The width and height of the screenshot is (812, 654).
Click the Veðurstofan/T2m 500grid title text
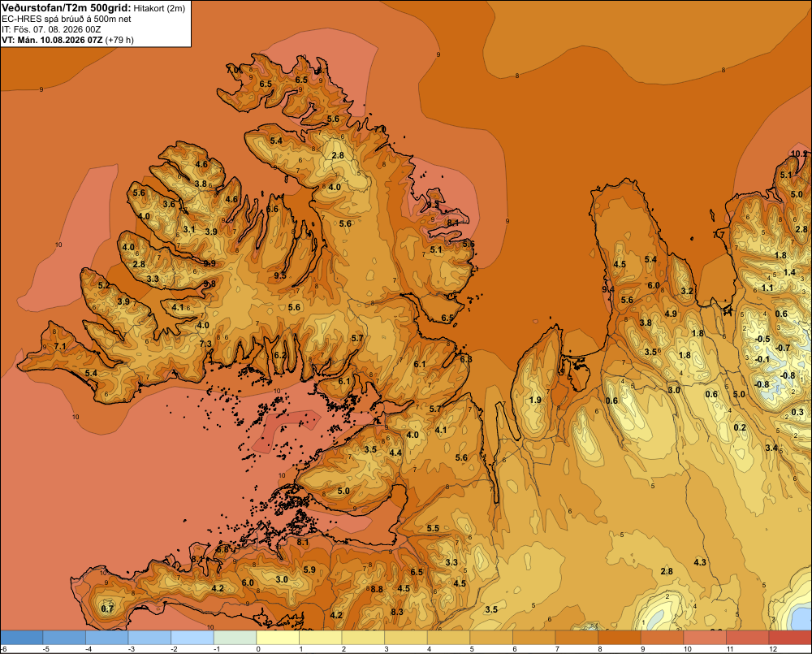point(67,7)
